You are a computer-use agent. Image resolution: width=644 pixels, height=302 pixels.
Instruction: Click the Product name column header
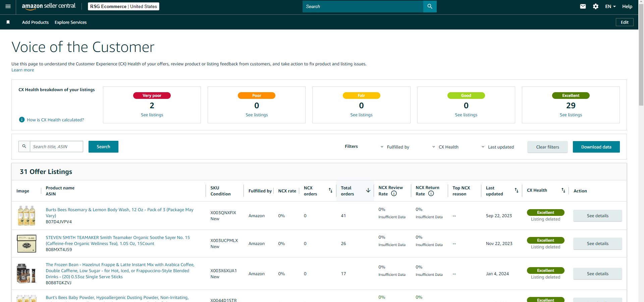60,188
